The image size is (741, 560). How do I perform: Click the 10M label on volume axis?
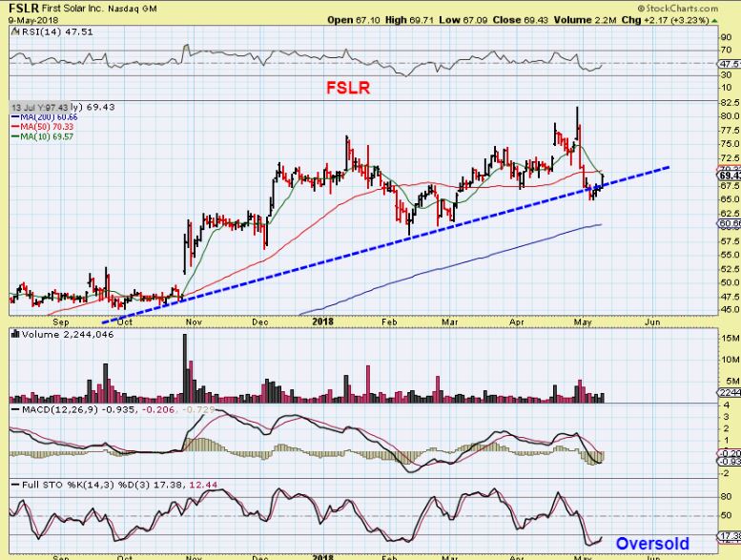tap(731, 360)
